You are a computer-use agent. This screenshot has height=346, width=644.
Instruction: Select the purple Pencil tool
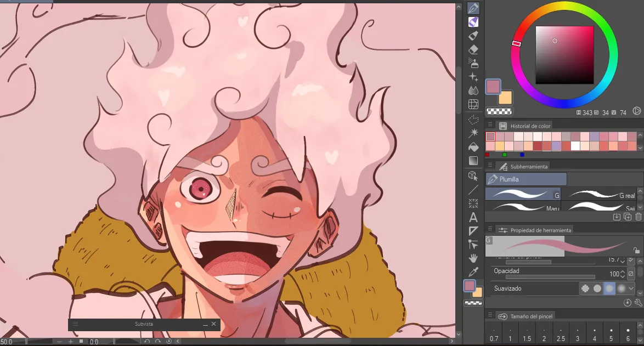(473, 22)
